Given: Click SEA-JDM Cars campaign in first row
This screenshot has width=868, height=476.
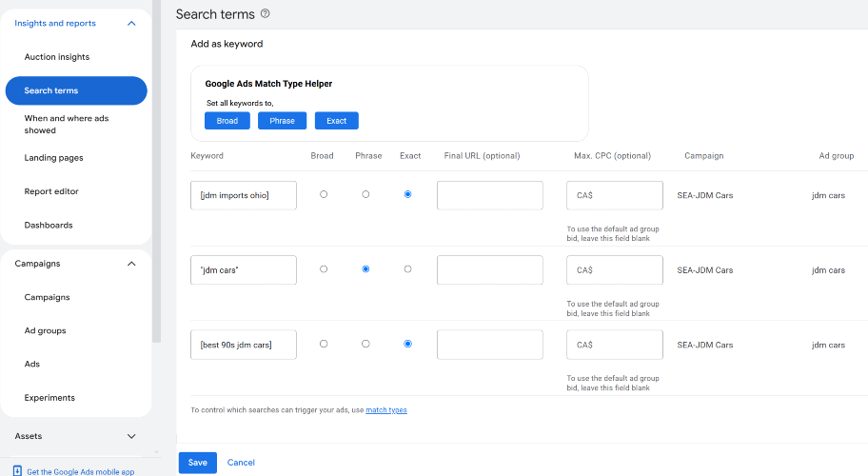Looking at the screenshot, I should (704, 195).
